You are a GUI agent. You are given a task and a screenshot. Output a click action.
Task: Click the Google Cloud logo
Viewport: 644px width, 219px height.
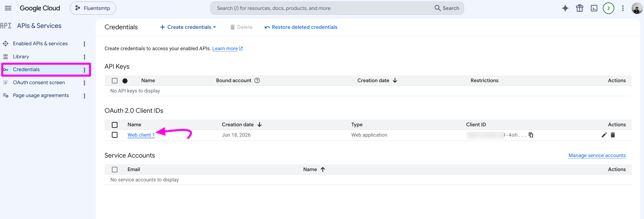(40, 8)
